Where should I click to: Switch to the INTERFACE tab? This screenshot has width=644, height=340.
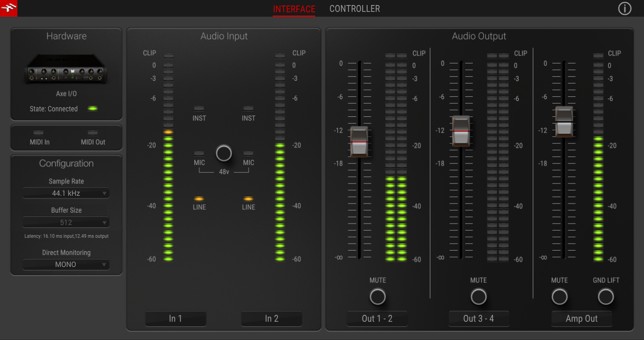294,9
